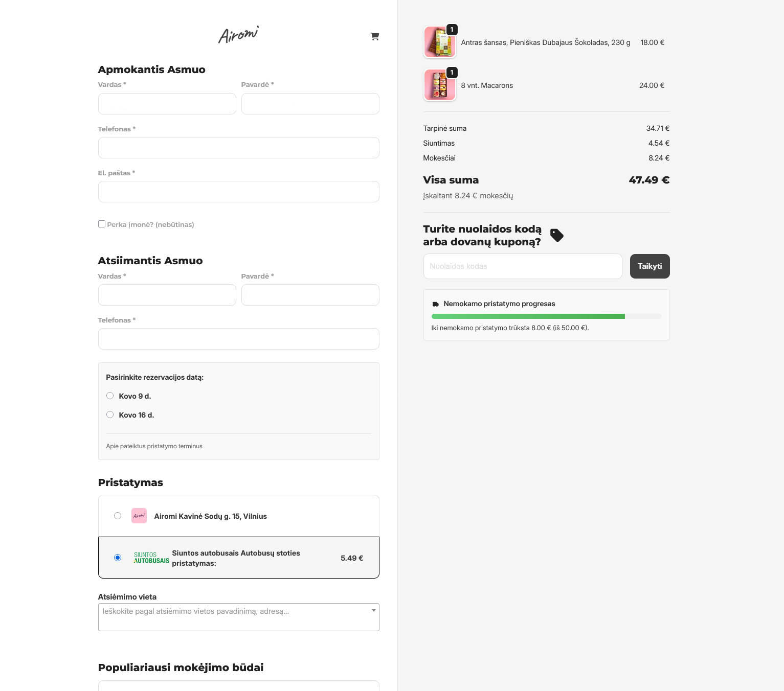Click the discount tag icon
Viewport: 784px width, 691px height.
[556, 235]
